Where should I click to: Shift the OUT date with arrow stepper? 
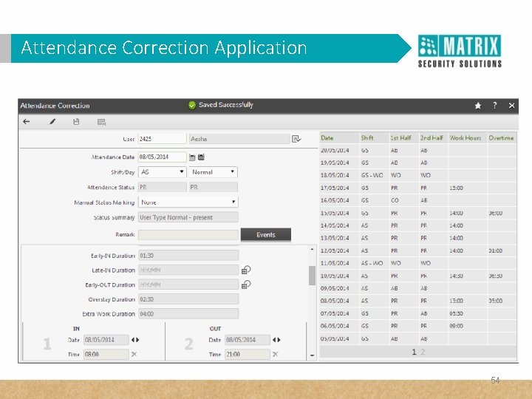[x=276, y=340]
